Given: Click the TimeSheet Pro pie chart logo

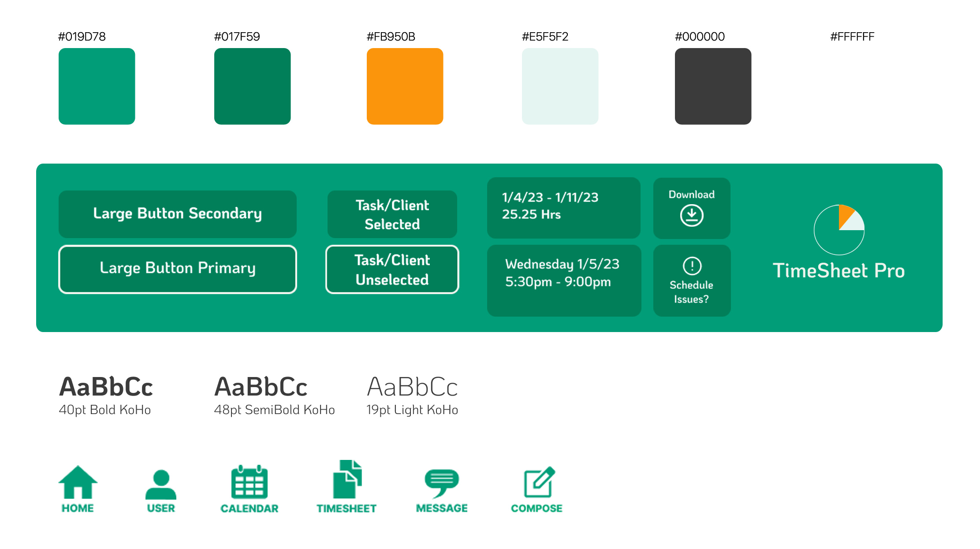Looking at the screenshot, I should pos(839,230).
